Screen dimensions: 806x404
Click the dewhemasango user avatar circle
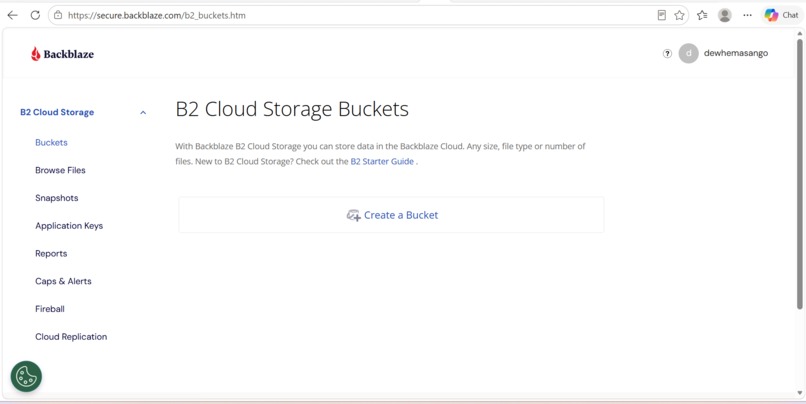[x=688, y=53]
